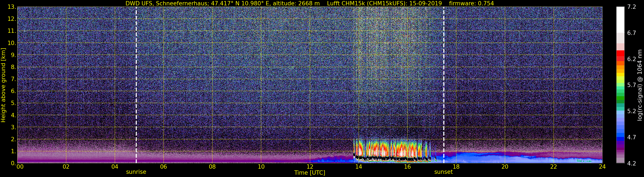This screenshot has width=644, height=177.
Task: Click the time axis tick 00
Action: click(x=20, y=167)
